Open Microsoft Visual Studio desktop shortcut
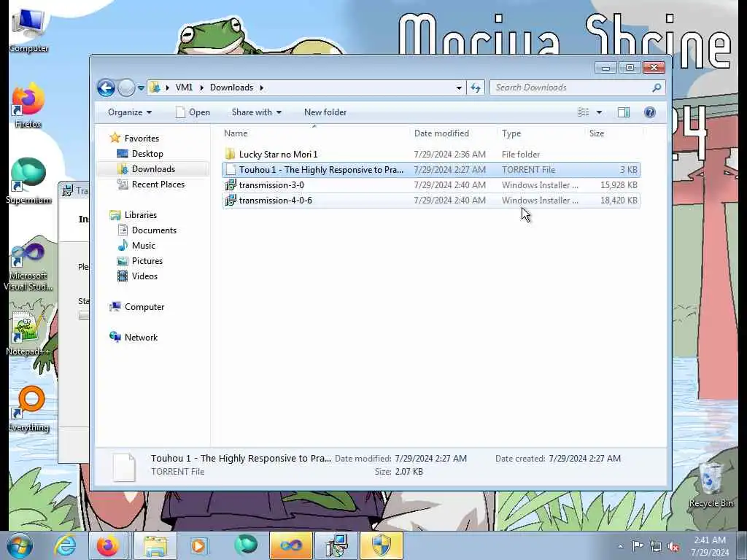This screenshot has width=747, height=560. click(28, 267)
